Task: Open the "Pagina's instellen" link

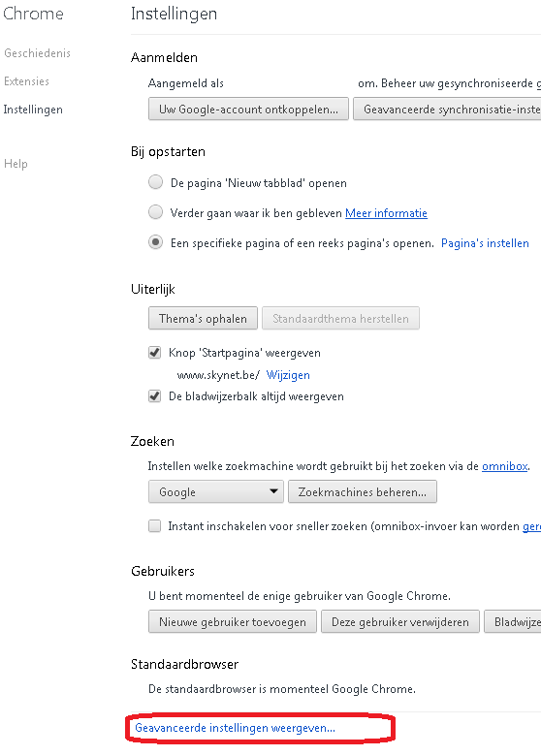Action: 485,243
